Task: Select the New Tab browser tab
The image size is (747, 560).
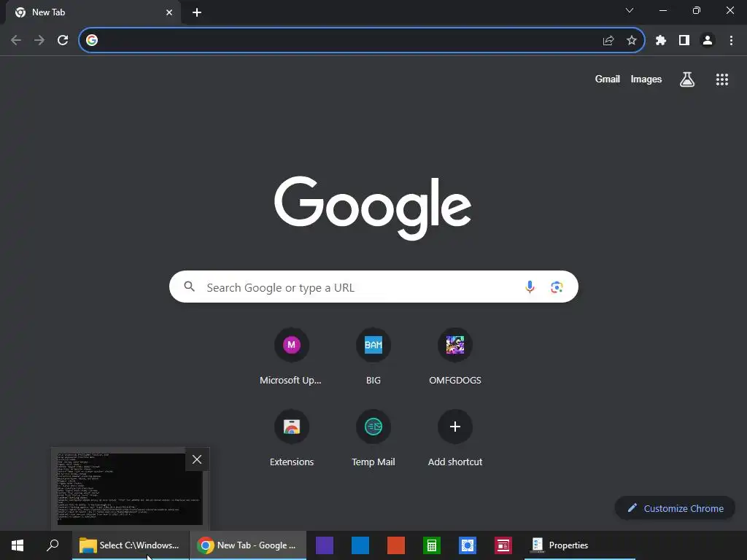Action: (x=93, y=12)
